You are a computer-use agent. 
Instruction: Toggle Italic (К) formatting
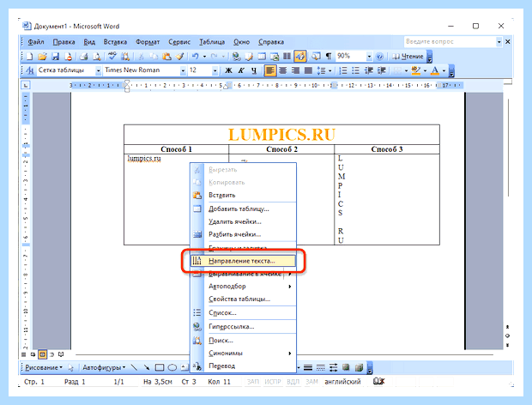pos(241,70)
